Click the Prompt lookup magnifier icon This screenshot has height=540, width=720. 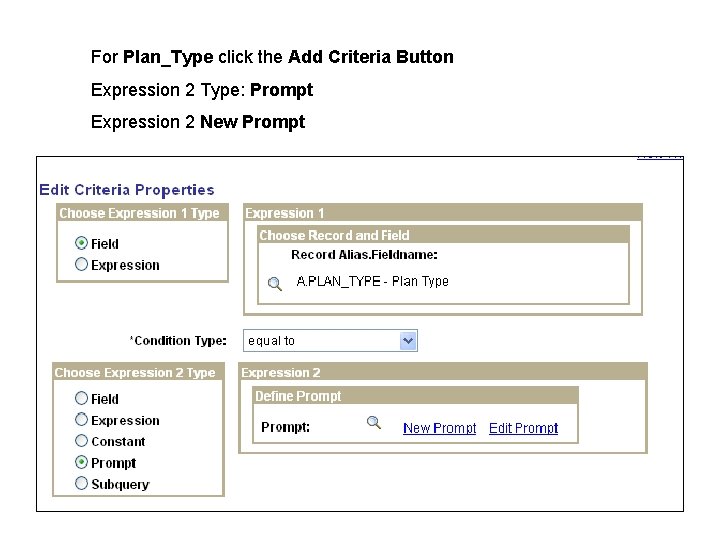373,423
